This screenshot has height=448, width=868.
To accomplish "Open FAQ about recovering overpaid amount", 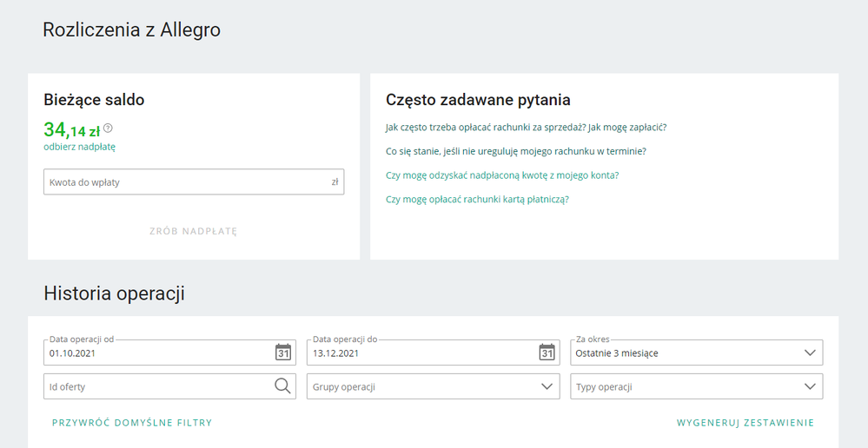I will tap(502, 175).
